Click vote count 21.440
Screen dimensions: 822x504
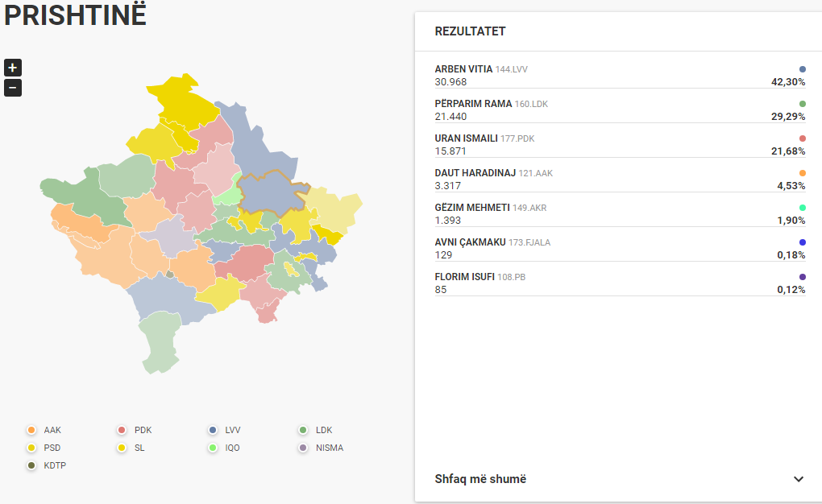coord(450,116)
